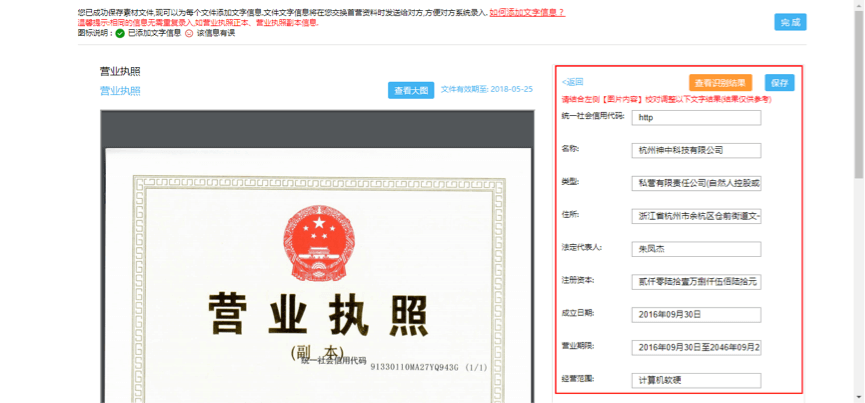
Task: Click the green check legend icon
Action: [120, 33]
